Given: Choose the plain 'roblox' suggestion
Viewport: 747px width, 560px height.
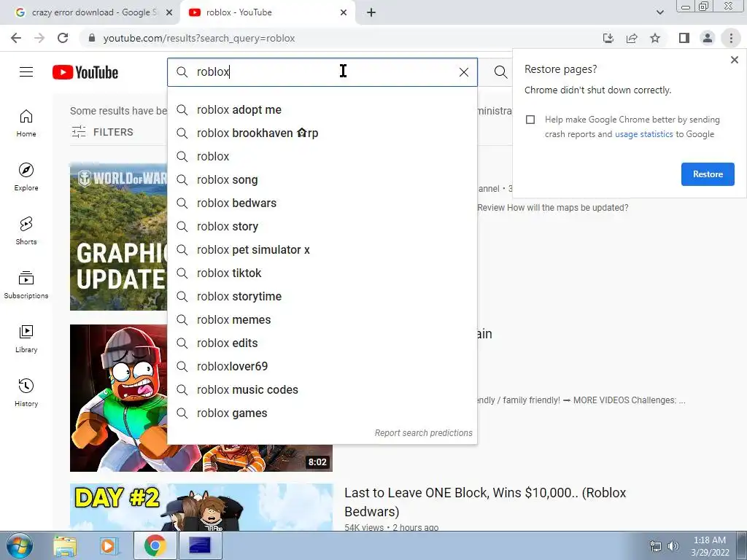Looking at the screenshot, I should click(x=322, y=156).
